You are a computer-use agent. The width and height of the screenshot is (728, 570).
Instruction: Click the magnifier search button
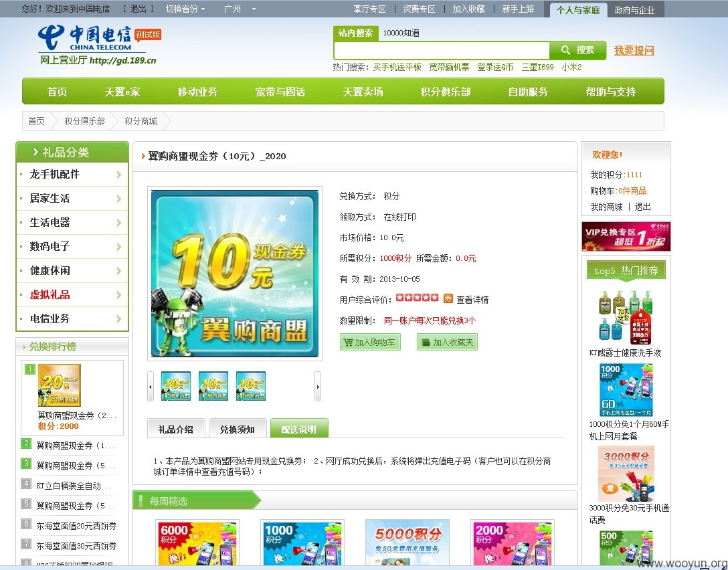pos(577,50)
